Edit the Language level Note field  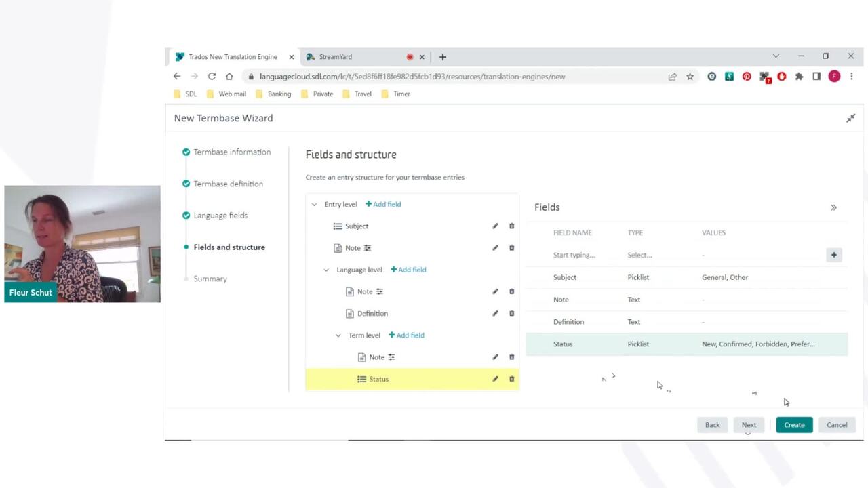pos(495,291)
